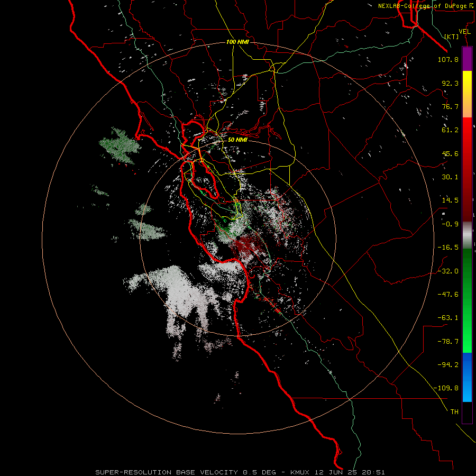Click the 'TH' legend label
476x476 pixels.
pos(454,412)
